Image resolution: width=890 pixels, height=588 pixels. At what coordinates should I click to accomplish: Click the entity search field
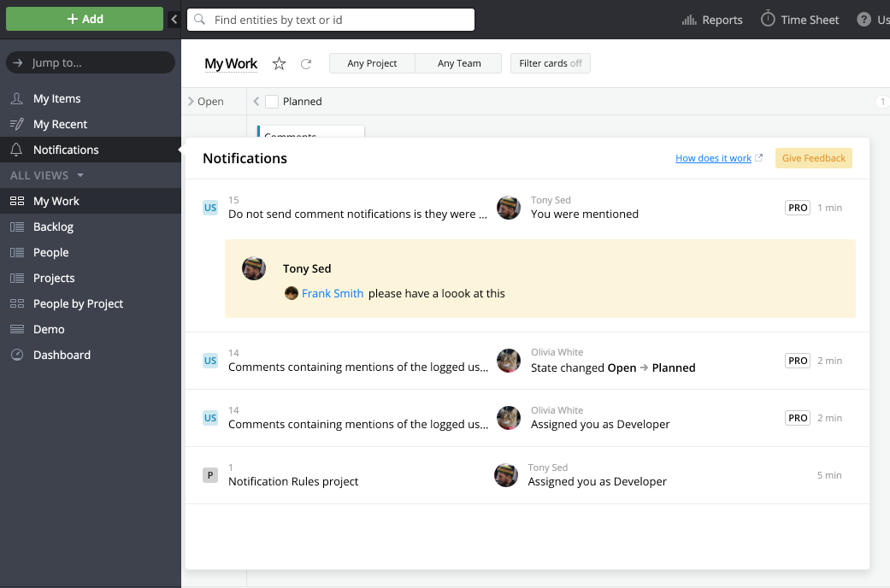(x=330, y=19)
